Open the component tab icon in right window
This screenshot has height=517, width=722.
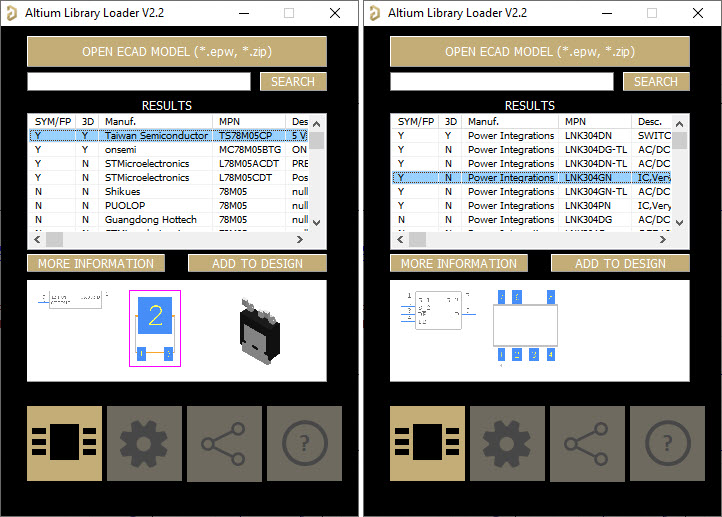[x=427, y=443]
